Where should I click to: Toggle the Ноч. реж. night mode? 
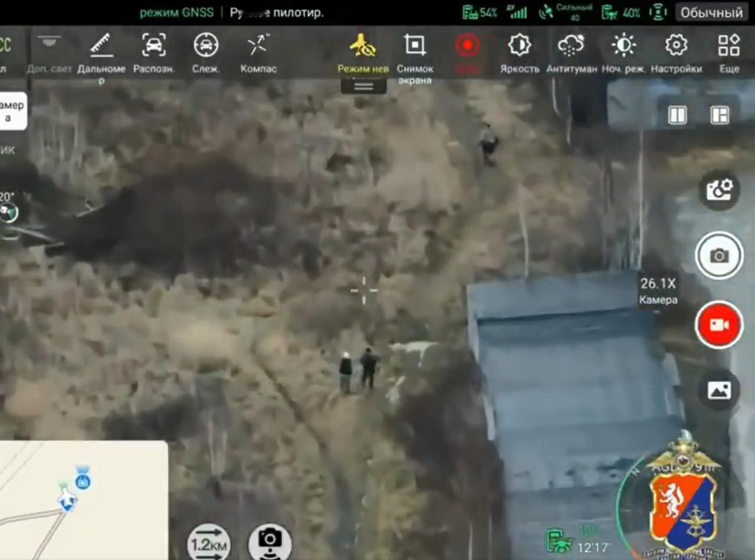(x=623, y=53)
